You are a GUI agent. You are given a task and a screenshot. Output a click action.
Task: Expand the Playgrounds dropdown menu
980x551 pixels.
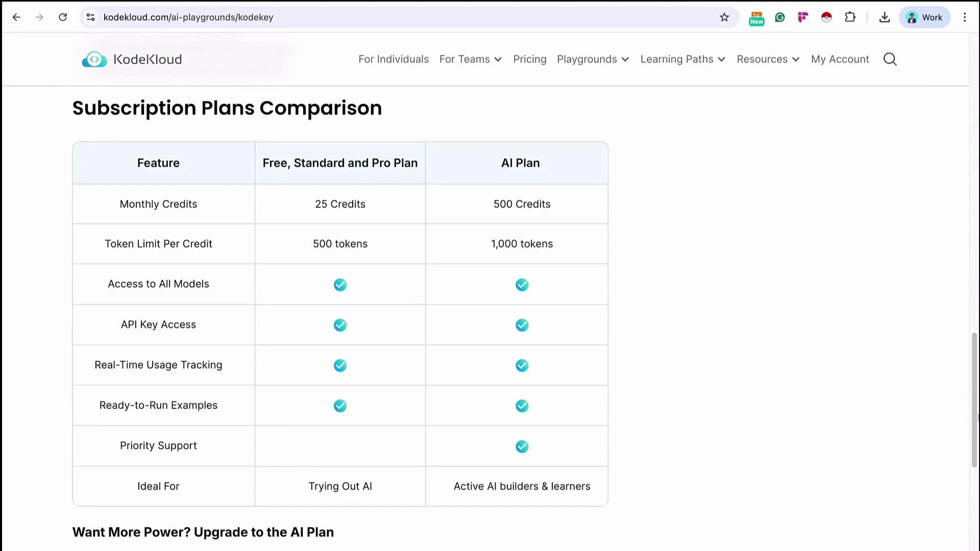coord(593,59)
